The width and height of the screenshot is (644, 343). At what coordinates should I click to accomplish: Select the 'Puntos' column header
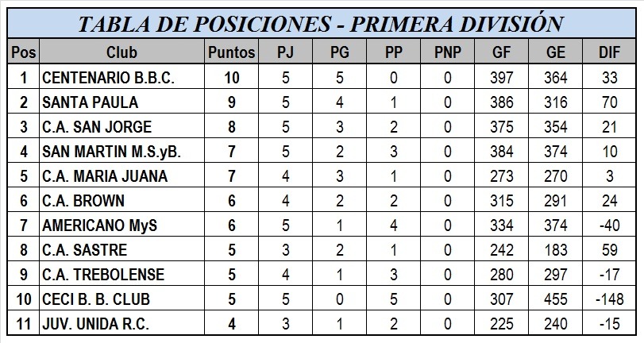pos(232,52)
